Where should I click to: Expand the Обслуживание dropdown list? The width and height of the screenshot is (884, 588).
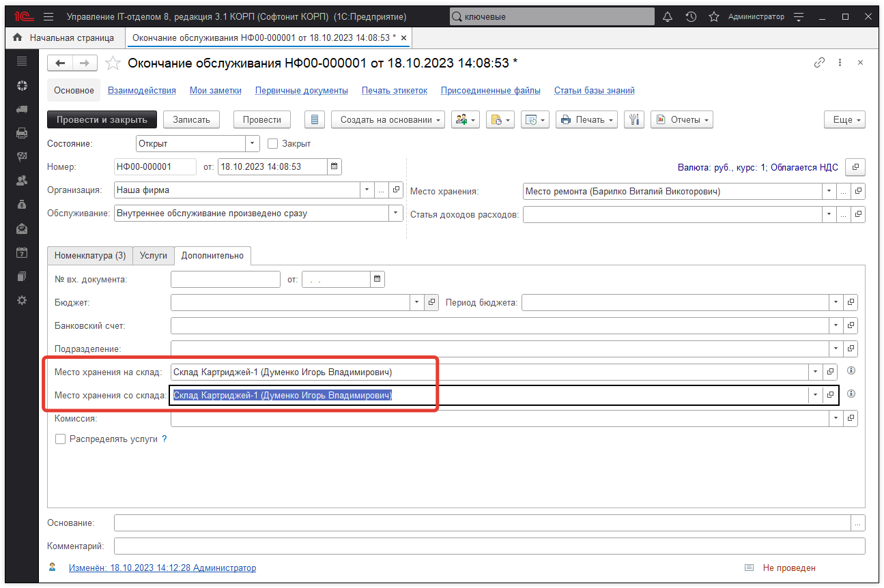396,214
